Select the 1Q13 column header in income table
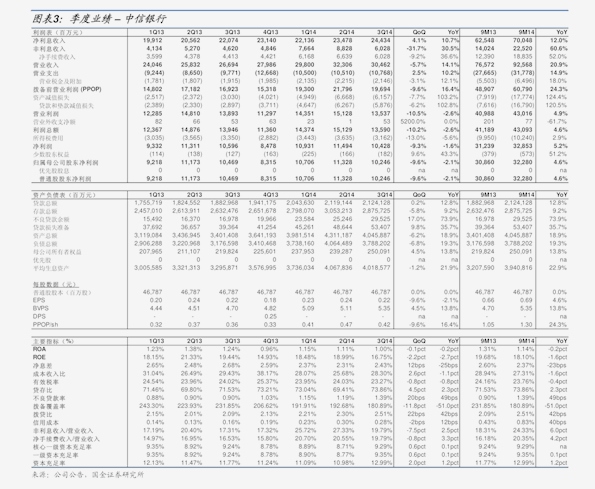The height and width of the screenshot is (489, 595). [156, 32]
